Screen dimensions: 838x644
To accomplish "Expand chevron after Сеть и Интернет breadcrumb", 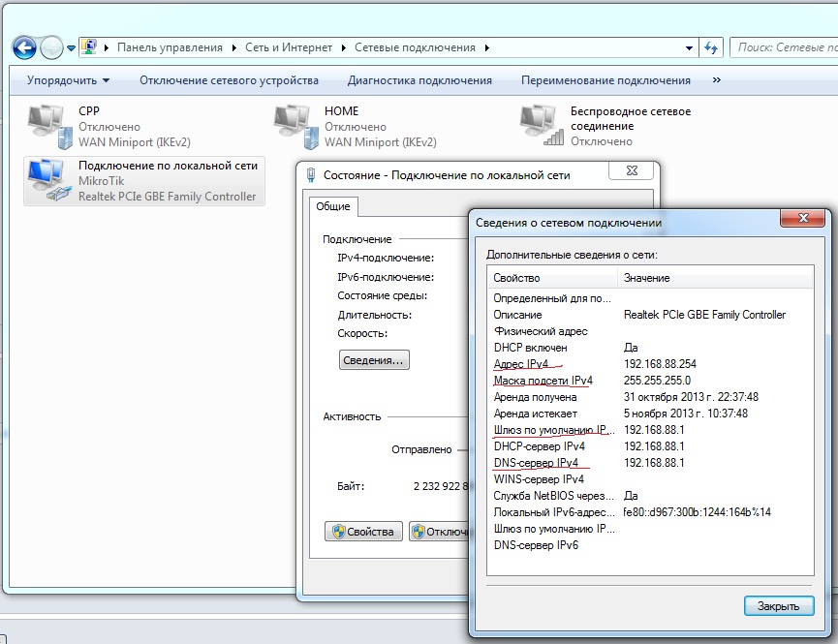I will (x=343, y=47).
